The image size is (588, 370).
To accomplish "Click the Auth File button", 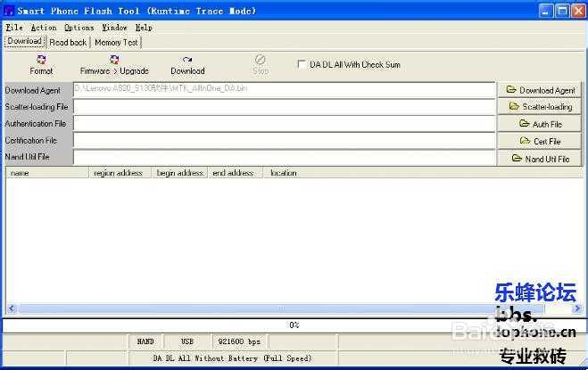I will [x=540, y=124].
